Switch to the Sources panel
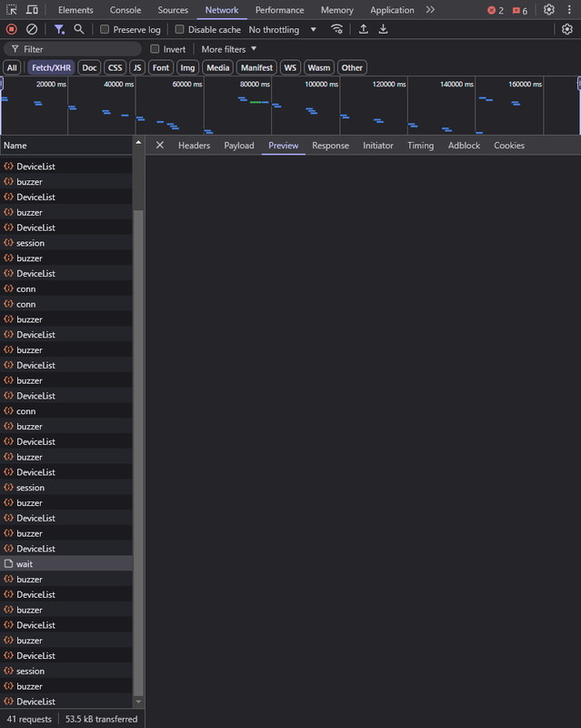The width and height of the screenshot is (581, 728). click(173, 10)
